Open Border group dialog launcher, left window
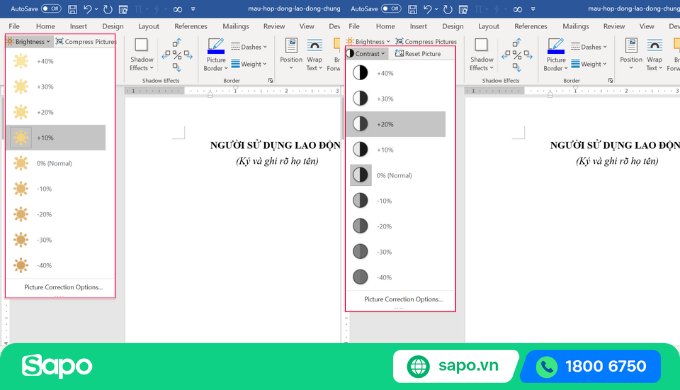 [271, 81]
